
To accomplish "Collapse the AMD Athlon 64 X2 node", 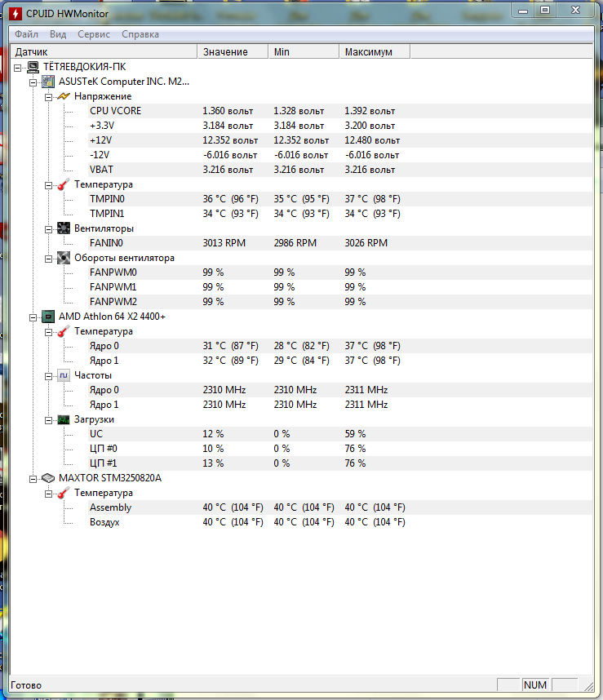I will (x=33, y=317).
